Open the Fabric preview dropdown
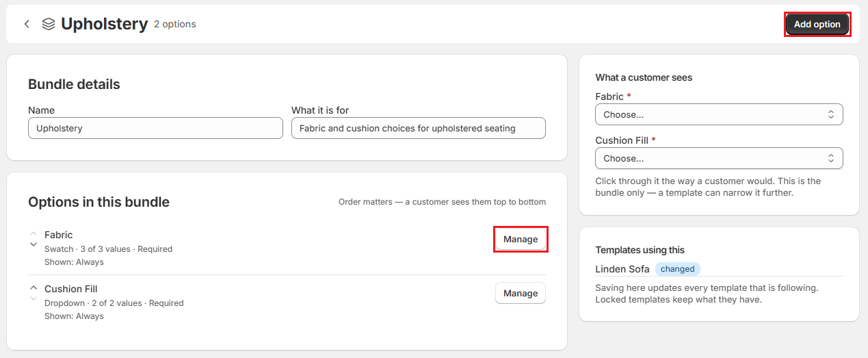The height and width of the screenshot is (358, 868). click(x=719, y=114)
